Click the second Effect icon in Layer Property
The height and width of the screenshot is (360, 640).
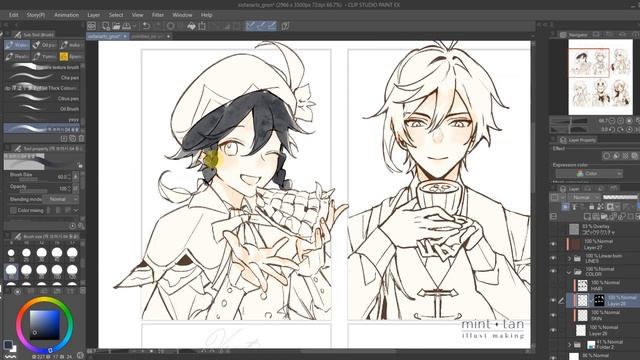coord(616,156)
